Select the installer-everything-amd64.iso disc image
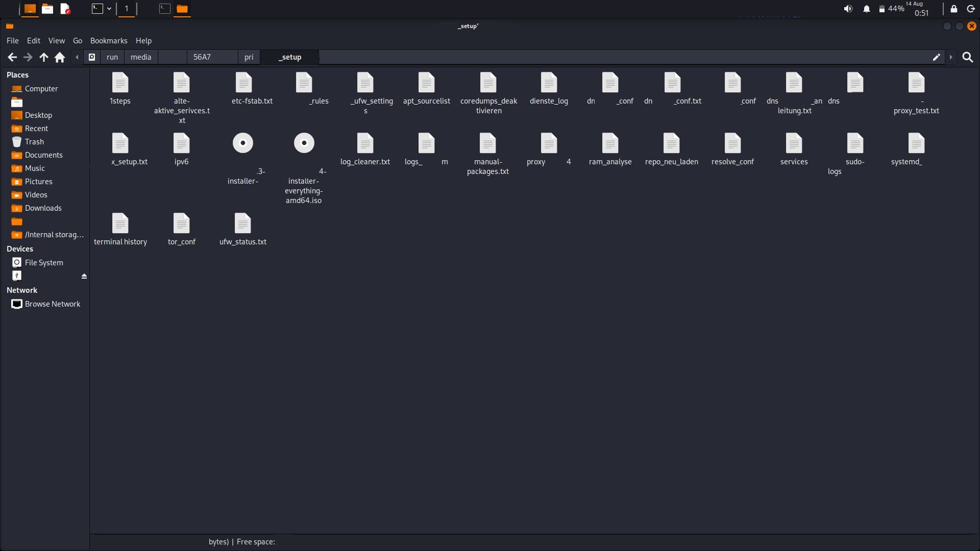This screenshot has width=980, height=551. pyautogui.click(x=304, y=168)
